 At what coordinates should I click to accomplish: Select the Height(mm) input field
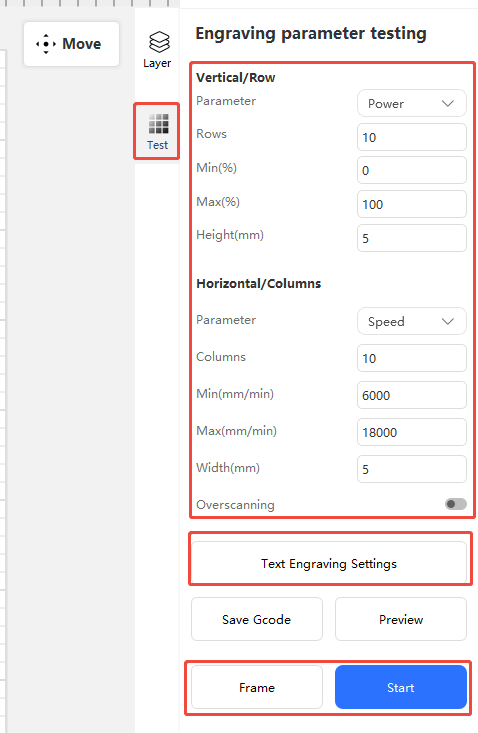412,238
